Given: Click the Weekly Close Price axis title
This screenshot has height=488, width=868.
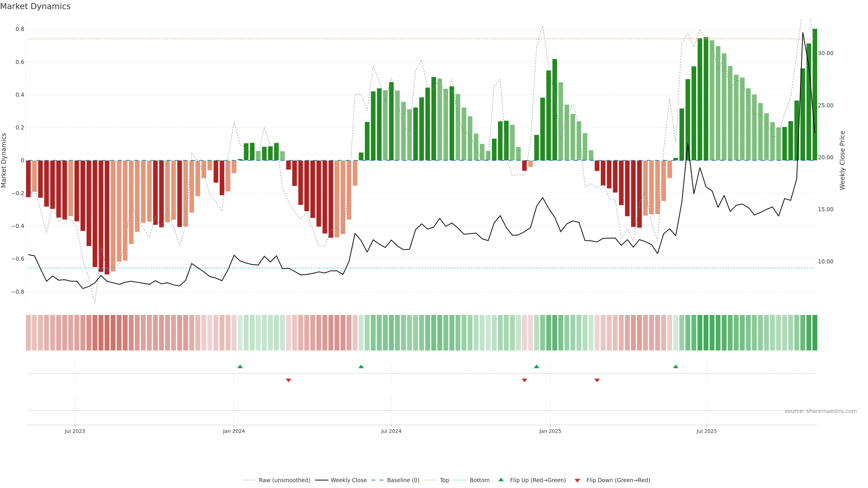Looking at the screenshot, I should [x=842, y=160].
